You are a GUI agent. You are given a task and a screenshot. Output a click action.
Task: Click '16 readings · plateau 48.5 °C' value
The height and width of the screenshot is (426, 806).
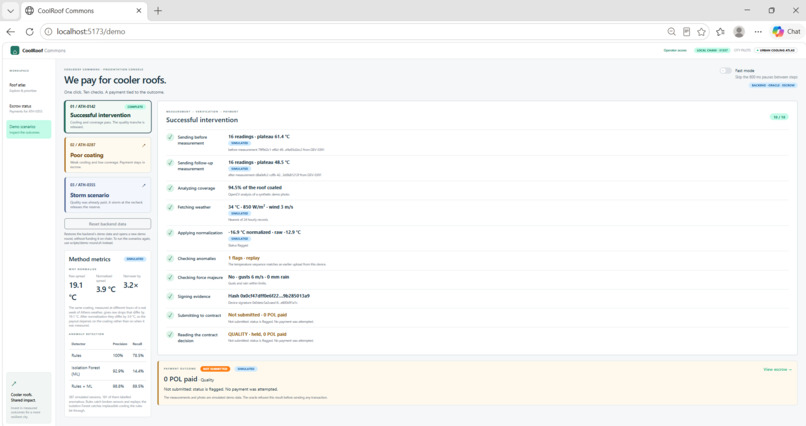[259, 162]
